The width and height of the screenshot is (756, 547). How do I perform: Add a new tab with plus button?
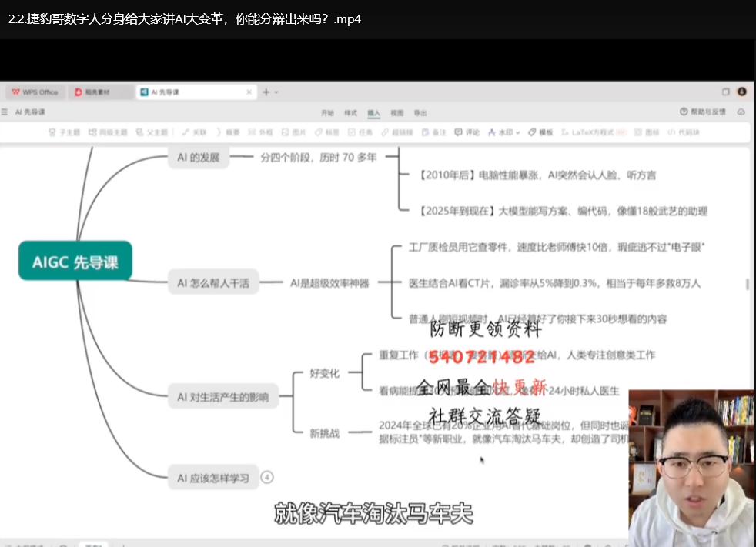(266, 92)
